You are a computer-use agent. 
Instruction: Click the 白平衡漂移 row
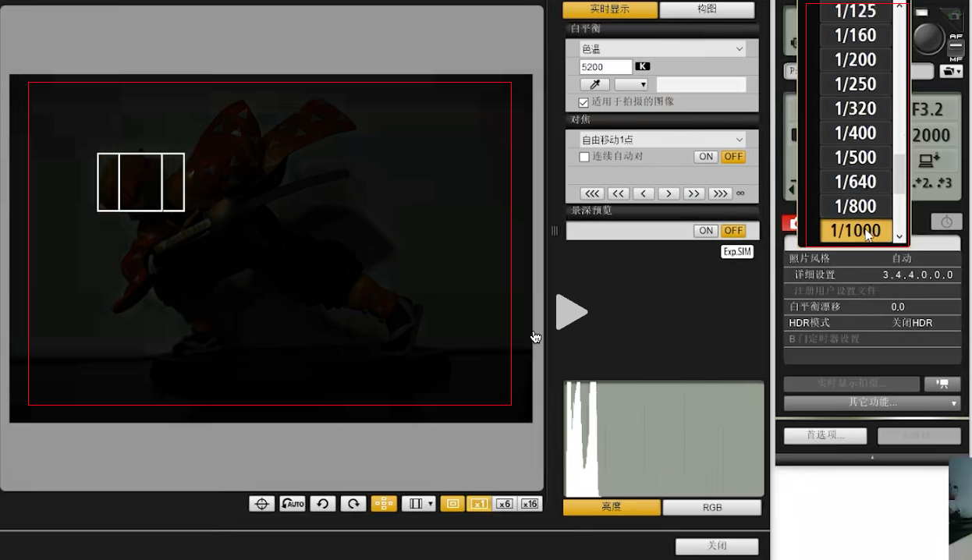872,307
